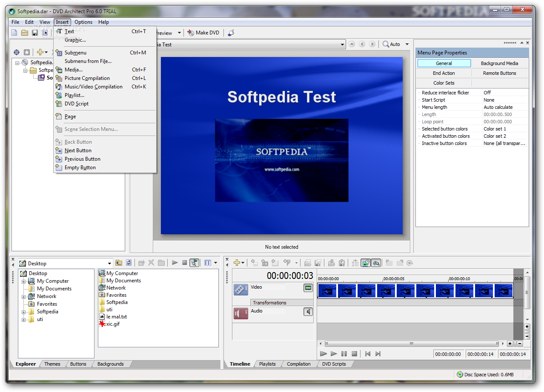Click the New project icon

click(14, 33)
